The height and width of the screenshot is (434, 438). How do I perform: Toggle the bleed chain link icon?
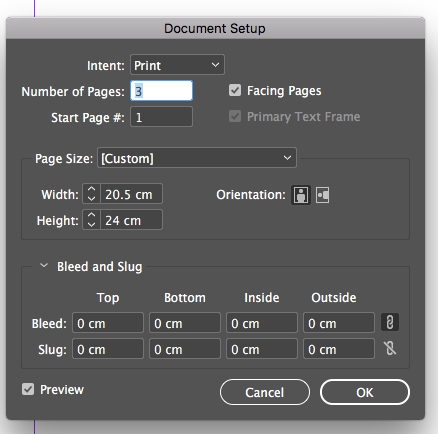click(x=390, y=322)
